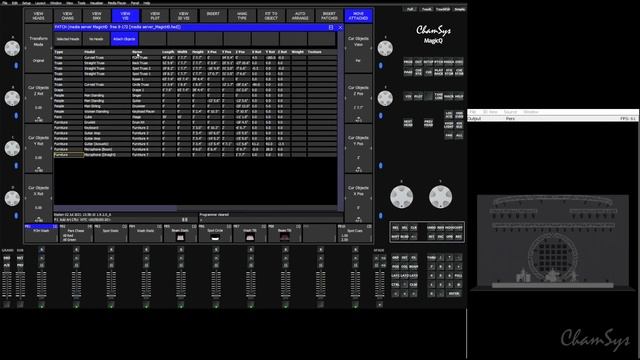The image size is (640, 360).
Task: Select the Full panel layout mode
Action: point(410,9)
